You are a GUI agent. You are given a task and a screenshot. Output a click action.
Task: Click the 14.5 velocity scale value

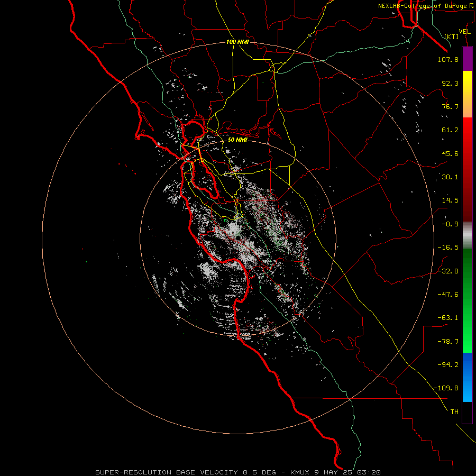(x=450, y=200)
